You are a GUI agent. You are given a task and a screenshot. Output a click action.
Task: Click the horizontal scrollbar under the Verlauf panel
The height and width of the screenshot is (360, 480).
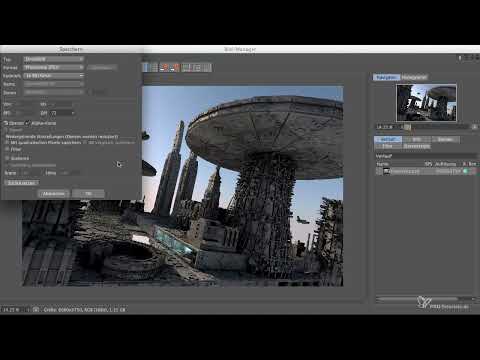tap(425, 298)
